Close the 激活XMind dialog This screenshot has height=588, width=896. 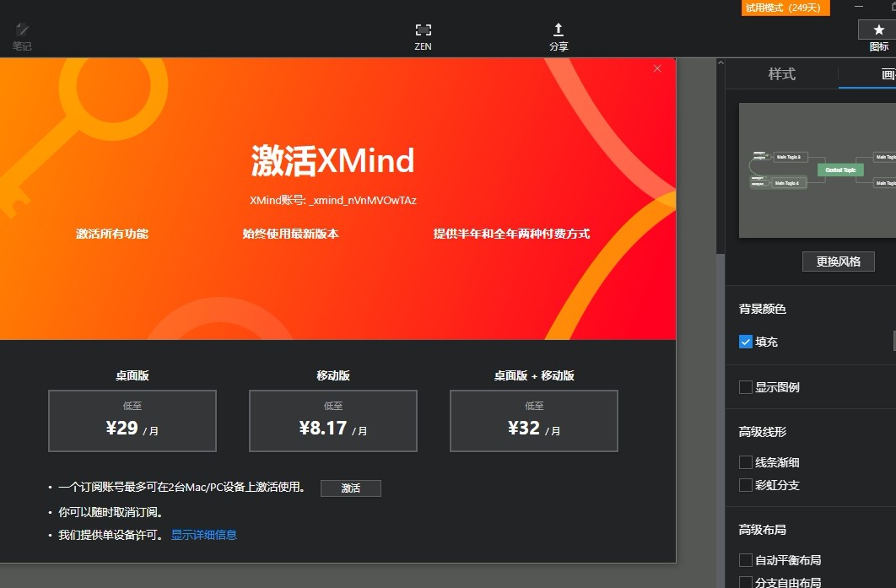pos(657,68)
